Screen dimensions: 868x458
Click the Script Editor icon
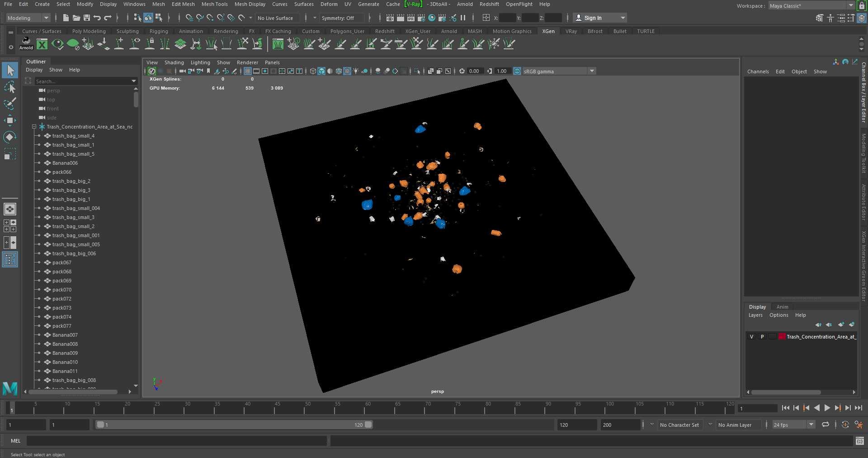(x=859, y=441)
